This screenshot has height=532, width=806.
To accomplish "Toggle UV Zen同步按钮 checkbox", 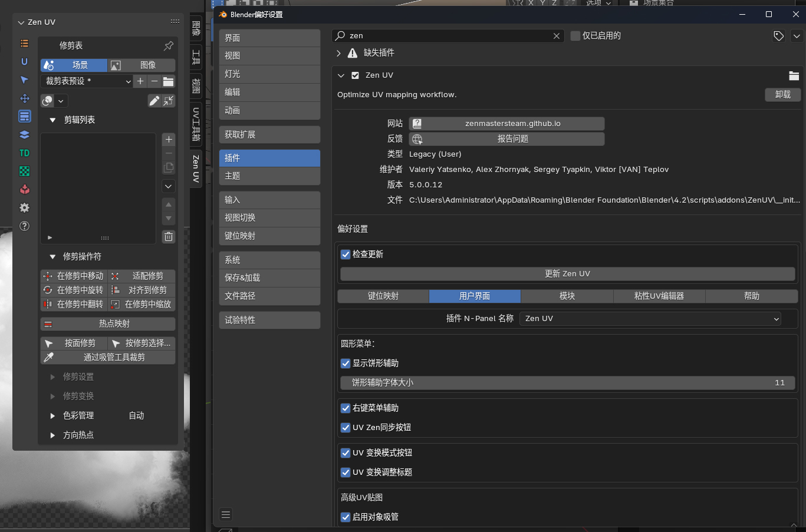I will coord(346,428).
